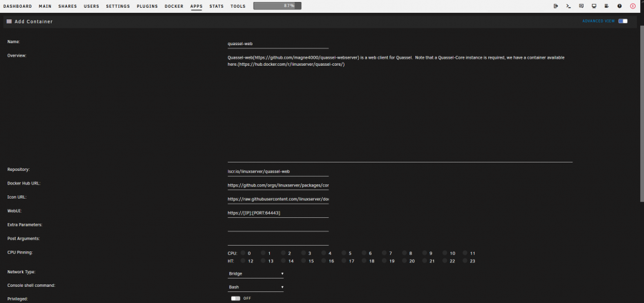Click the Post Arguments input field
Viewport: 644px width, 303px height.
coord(278,240)
